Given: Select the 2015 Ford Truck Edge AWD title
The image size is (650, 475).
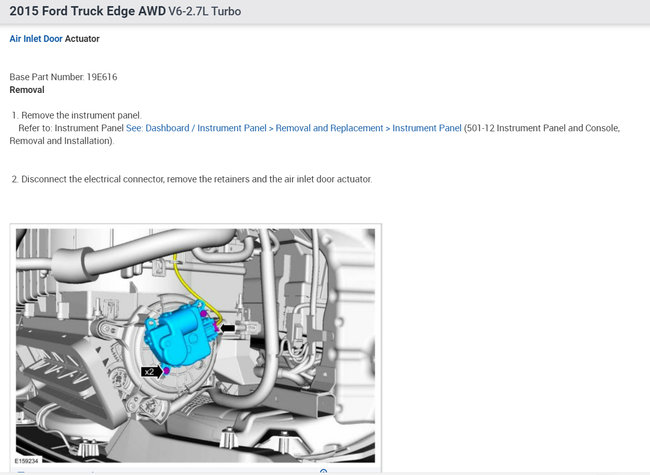Looking at the screenshot, I should point(87,11).
